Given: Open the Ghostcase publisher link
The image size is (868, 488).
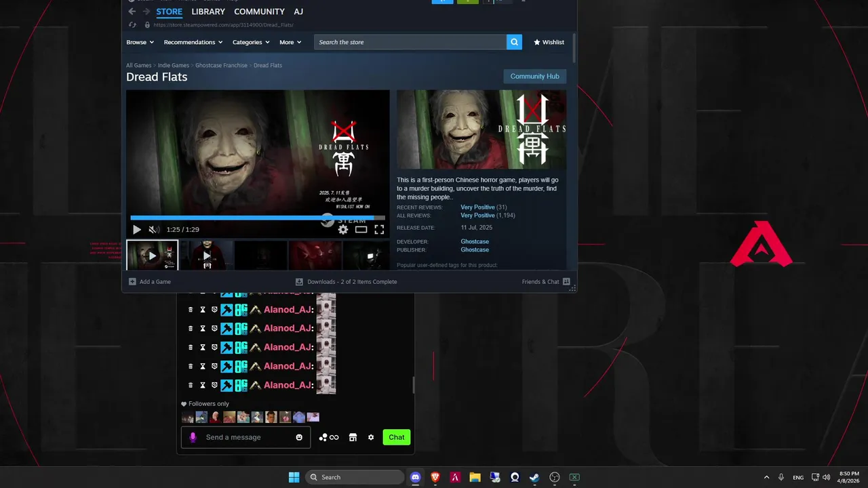Looking at the screenshot, I should point(475,250).
